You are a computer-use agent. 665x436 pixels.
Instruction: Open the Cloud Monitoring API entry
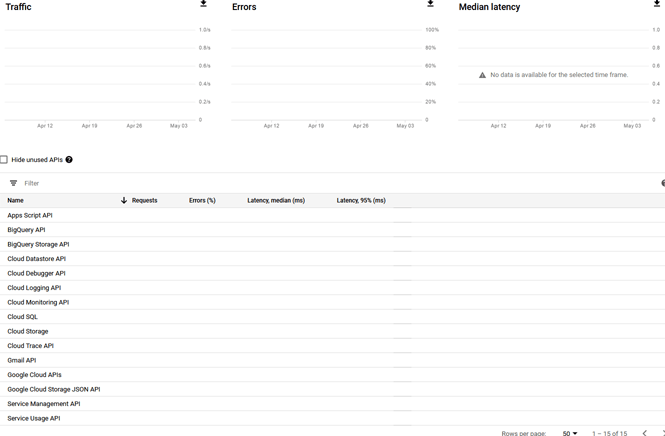click(38, 302)
